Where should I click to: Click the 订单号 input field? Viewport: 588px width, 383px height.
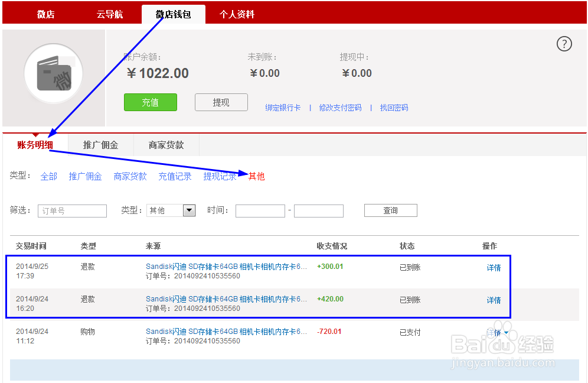[x=71, y=210]
